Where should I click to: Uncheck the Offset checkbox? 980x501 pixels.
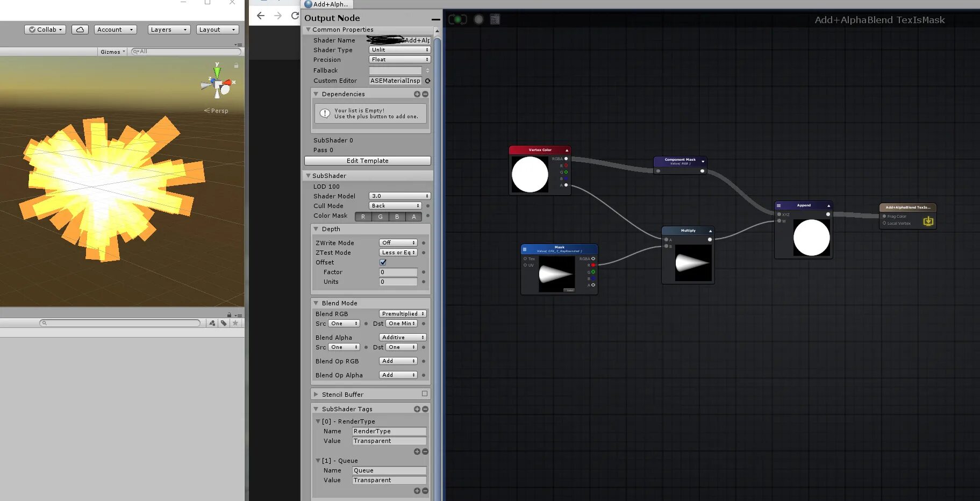click(383, 262)
